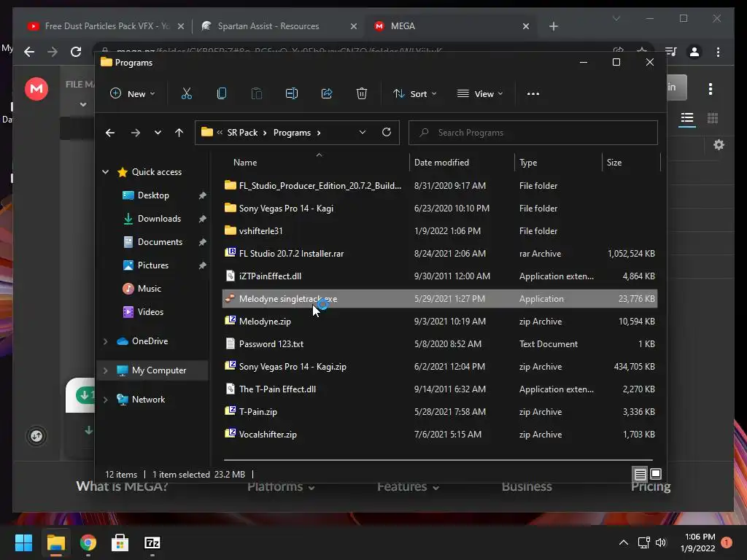The image size is (747, 560).
Task: Go forward using Explorer's forward arrow
Action: pos(136,133)
